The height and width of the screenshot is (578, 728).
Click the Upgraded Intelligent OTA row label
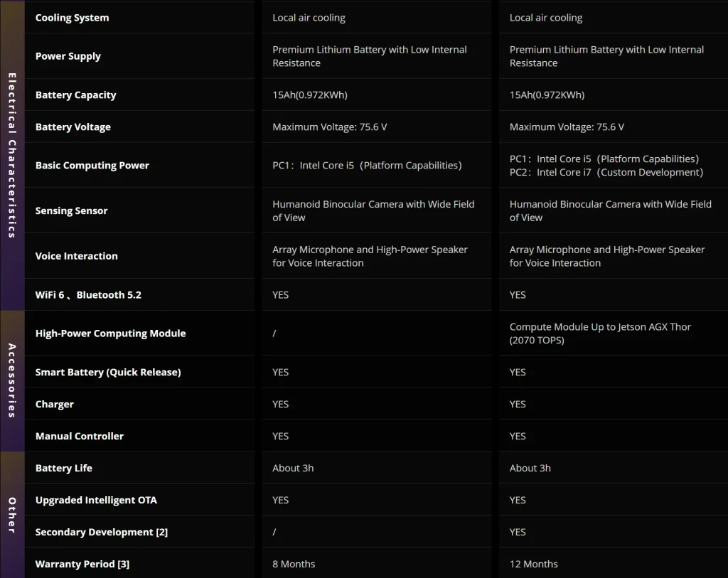click(96, 501)
